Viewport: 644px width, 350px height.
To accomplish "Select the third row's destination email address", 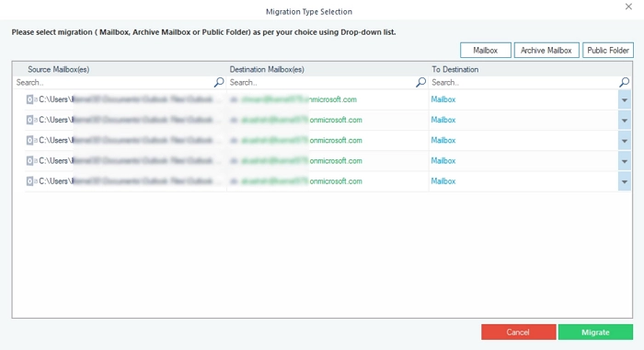I will (x=302, y=140).
